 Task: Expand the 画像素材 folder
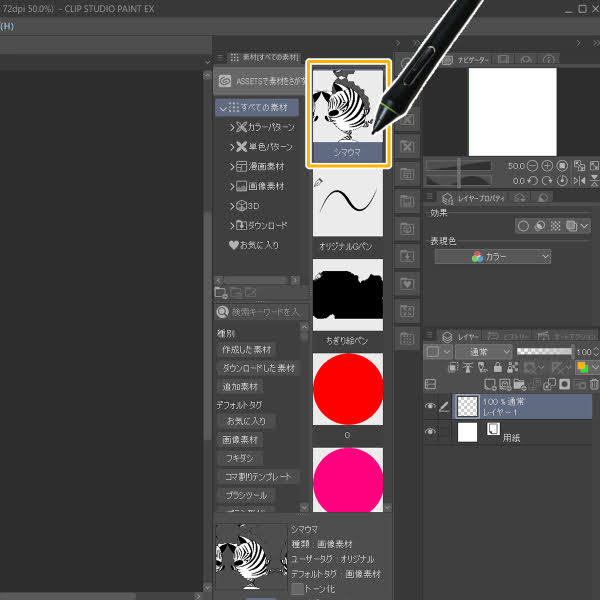[232, 186]
